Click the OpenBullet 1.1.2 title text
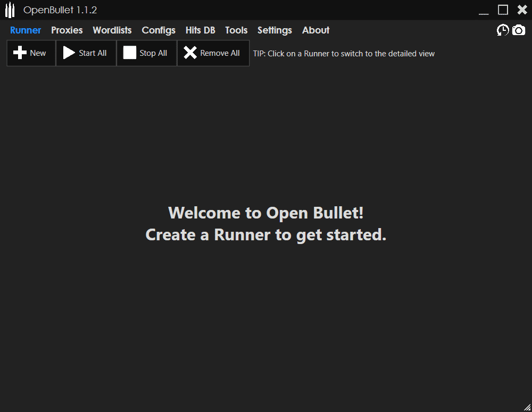Screen dimensions: 532x412 [60, 10]
